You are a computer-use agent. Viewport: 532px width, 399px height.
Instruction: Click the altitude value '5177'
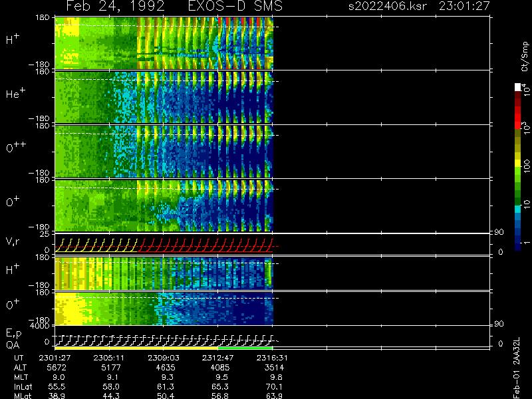pyautogui.click(x=111, y=368)
